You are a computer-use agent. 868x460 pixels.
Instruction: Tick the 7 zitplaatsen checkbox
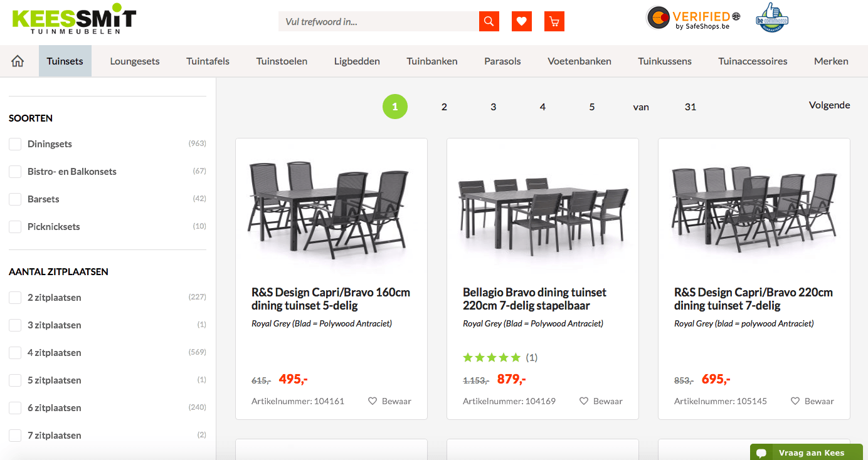pyautogui.click(x=15, y=436)
